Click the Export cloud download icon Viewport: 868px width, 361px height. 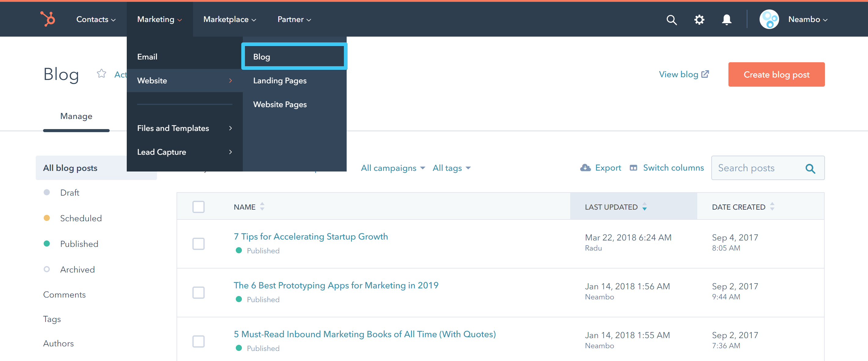(585, 168)
